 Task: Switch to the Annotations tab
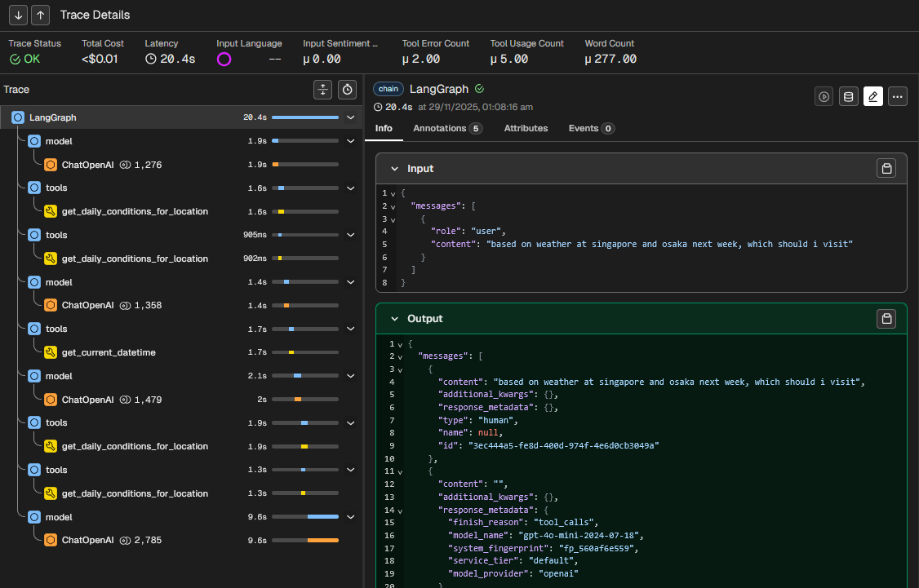click(447, 128)
